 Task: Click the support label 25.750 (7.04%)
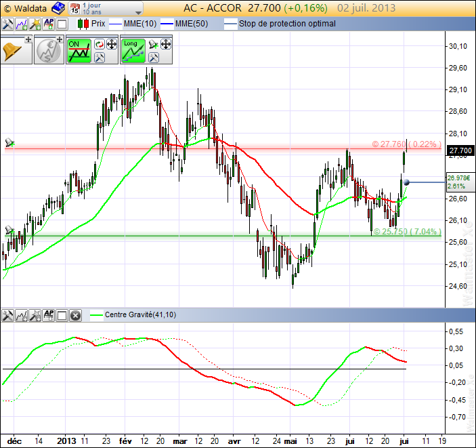coord(407,231)
